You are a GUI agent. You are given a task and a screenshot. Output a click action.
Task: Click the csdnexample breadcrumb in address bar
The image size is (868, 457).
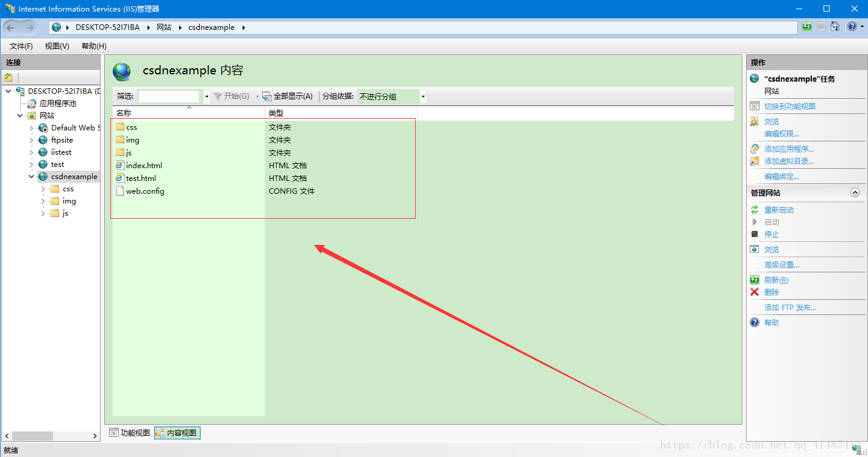click(x=212, y=27)
